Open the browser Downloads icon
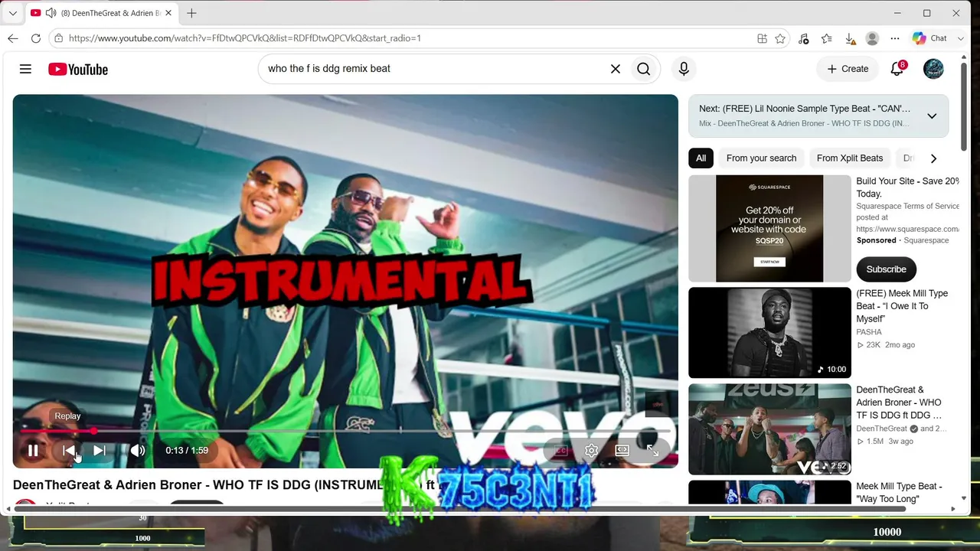Screen dimensions: 980x551 (x=850, y=38)
